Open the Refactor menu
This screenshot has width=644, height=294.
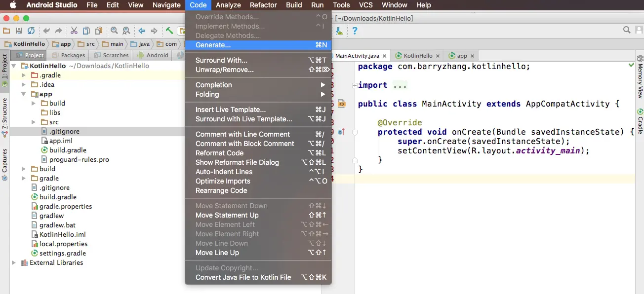click(x=263, y=5)
